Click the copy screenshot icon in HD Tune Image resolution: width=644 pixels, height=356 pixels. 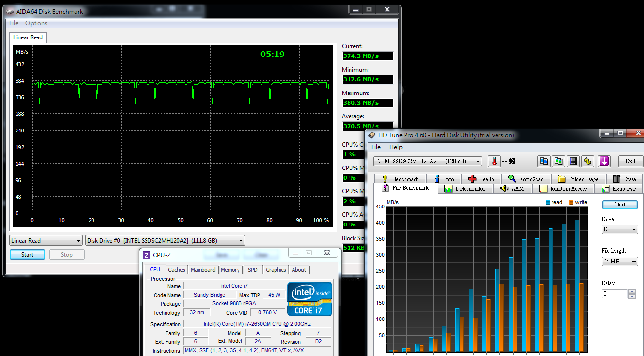pos(559,161)
